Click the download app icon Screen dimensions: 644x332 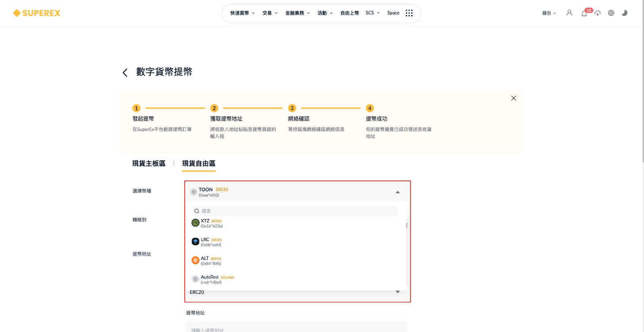(598, 13)
